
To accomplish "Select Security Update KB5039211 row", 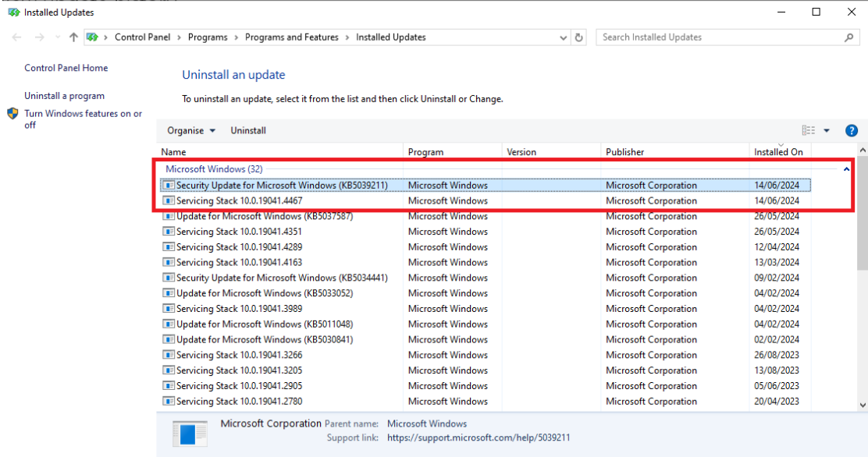I will (486, 186).
